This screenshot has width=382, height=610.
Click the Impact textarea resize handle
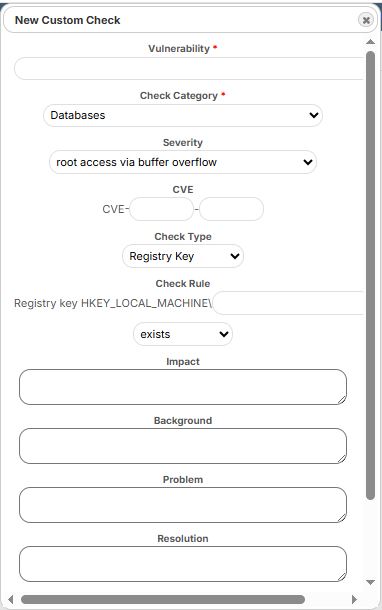(342, 400)
